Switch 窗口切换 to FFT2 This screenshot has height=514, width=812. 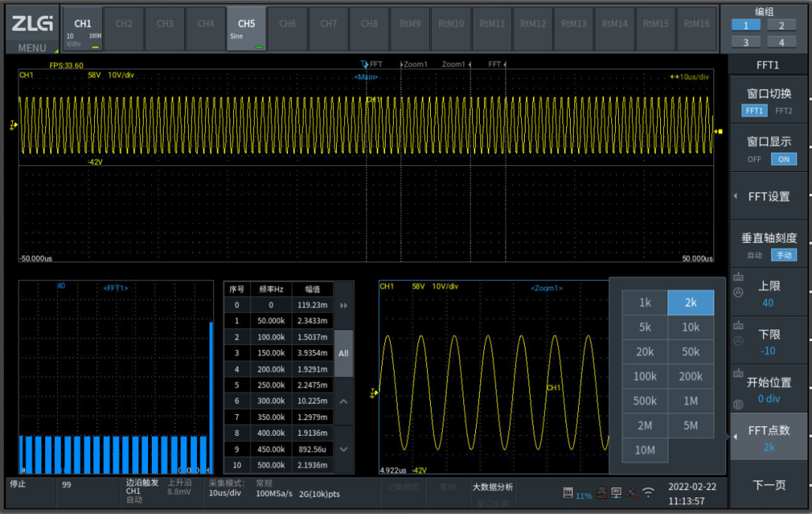[783, 110]
